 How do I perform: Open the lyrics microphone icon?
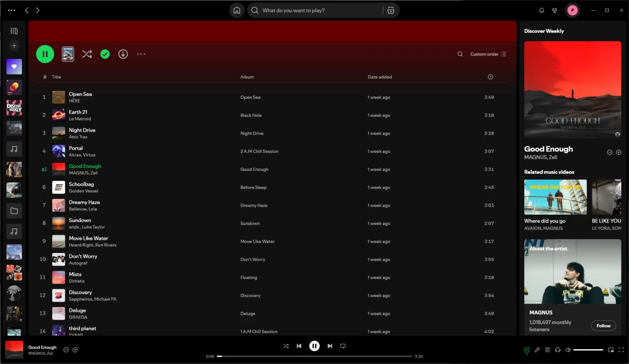pyautogui.click(x=537, y=350)
